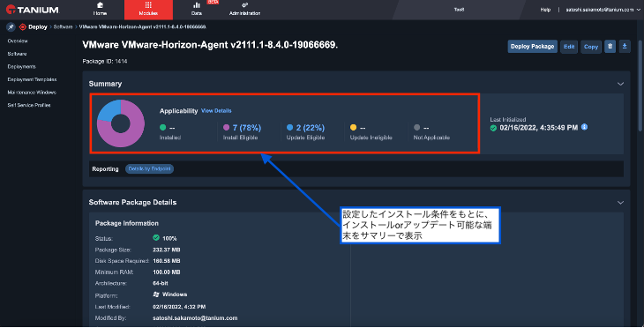
Task: Collapse the Summary section chevron
Action: [620, 84]
